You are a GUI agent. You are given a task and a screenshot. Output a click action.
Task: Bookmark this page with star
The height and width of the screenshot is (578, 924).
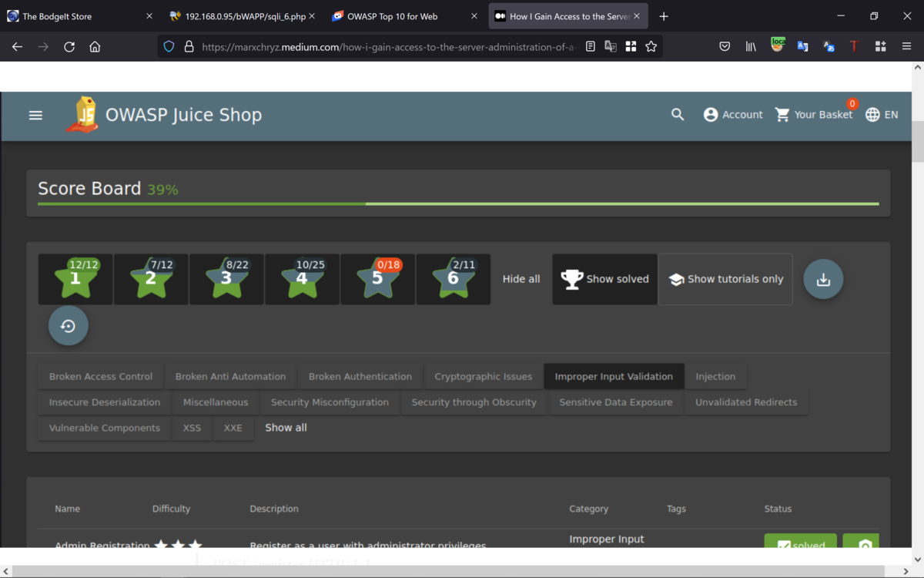[651, 47]
